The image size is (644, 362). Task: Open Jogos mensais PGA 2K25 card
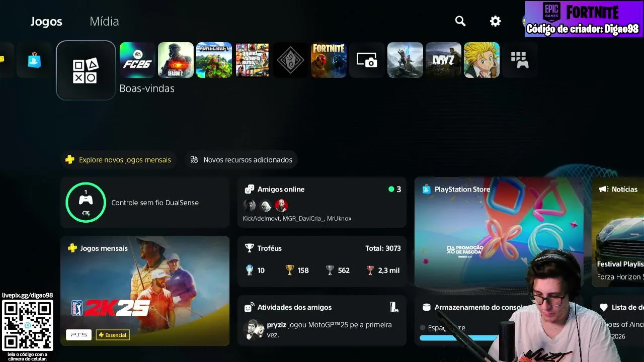(x=145, y=291)
